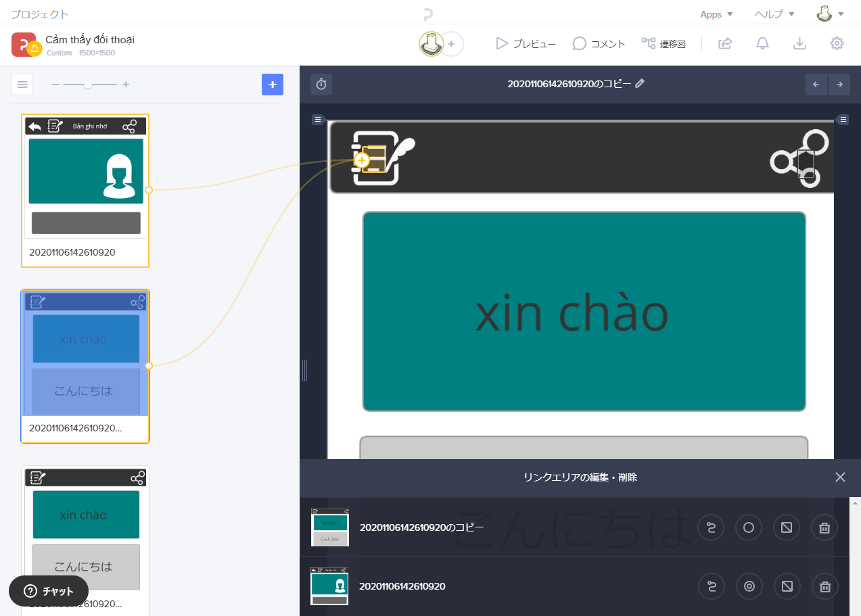Open the コメント comment view
Viewport: 861px width, 616px height.
pos(599,44)
